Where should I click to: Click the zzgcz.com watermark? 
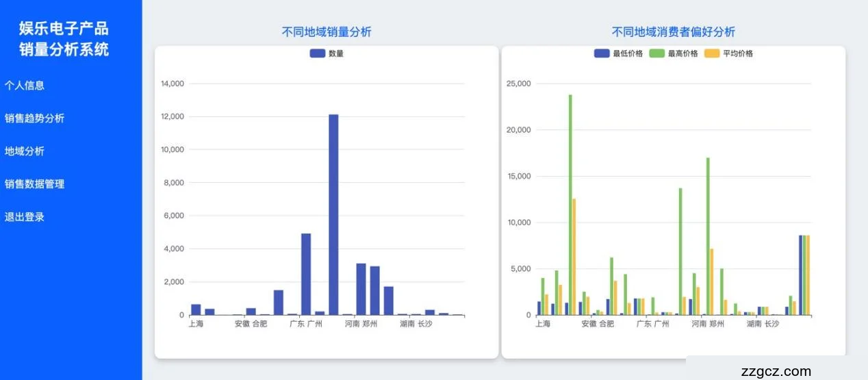click(776, 372)
